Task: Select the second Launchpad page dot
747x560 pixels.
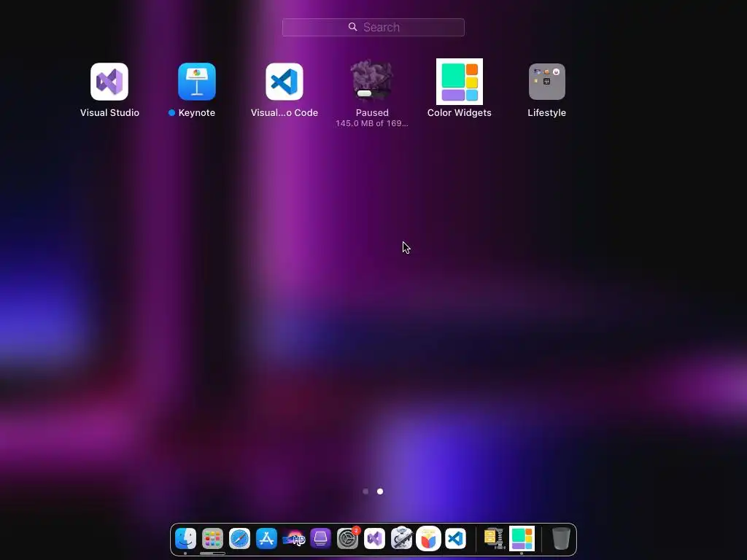Action: coord(380,491)
